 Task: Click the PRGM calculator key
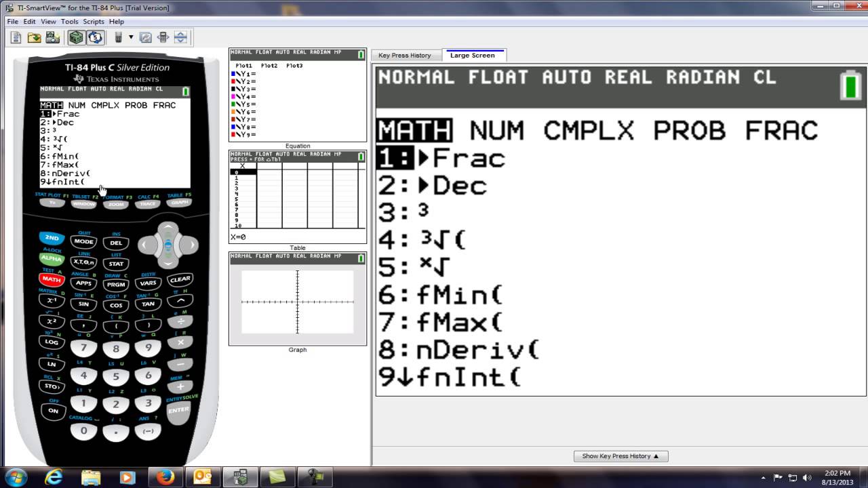click(x=116, y=285)
